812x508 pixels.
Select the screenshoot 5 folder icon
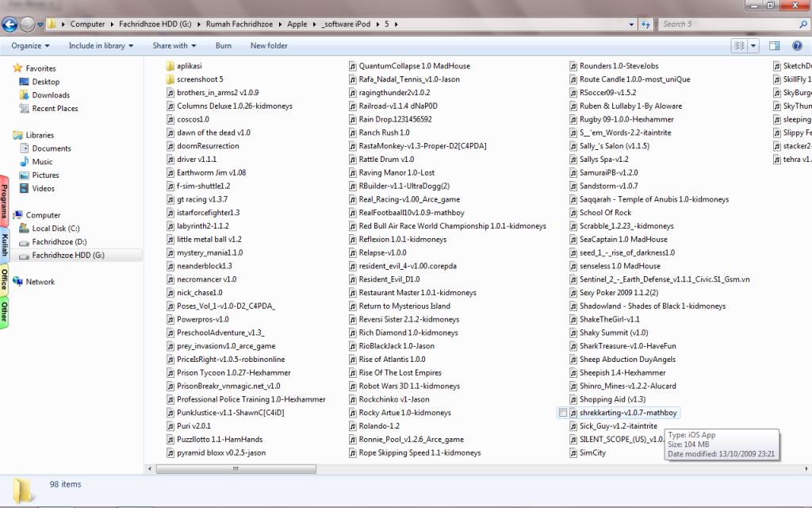170,79
